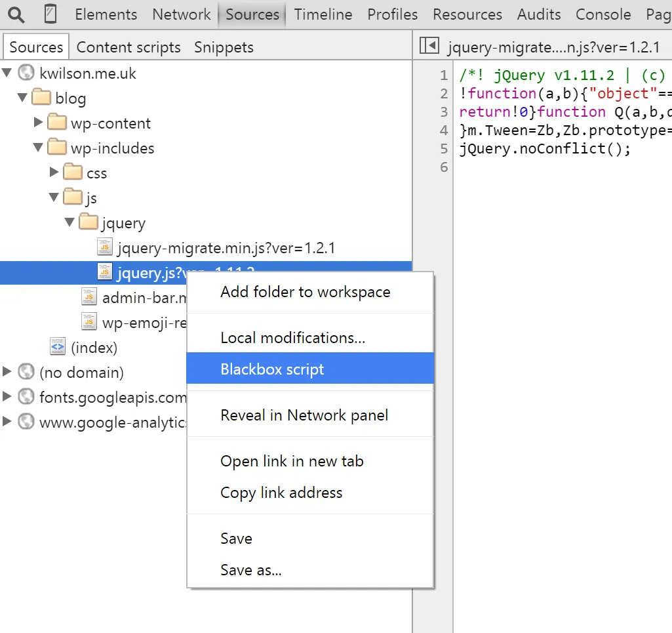Click Copy link address menu entry
The height and width of the screenshot is (633, 672).
coord(281,493)
